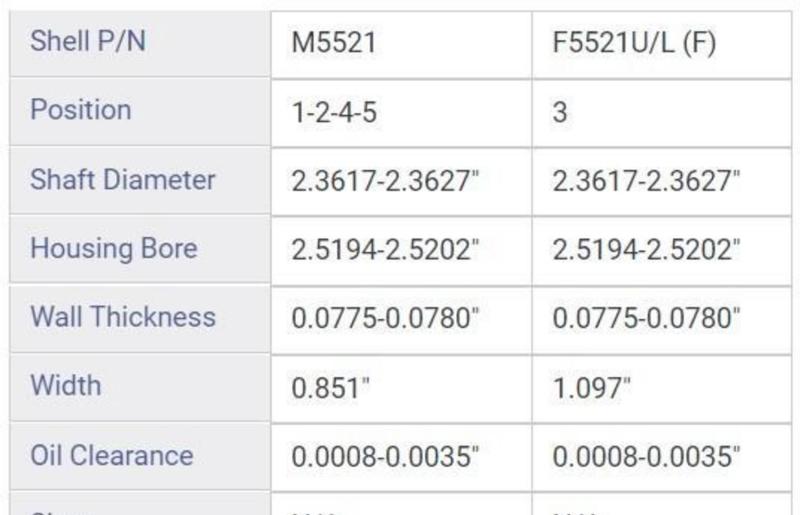Select Wall Thickness value for M5521
The image size is (800, 515).
click(x=385, y=319)
